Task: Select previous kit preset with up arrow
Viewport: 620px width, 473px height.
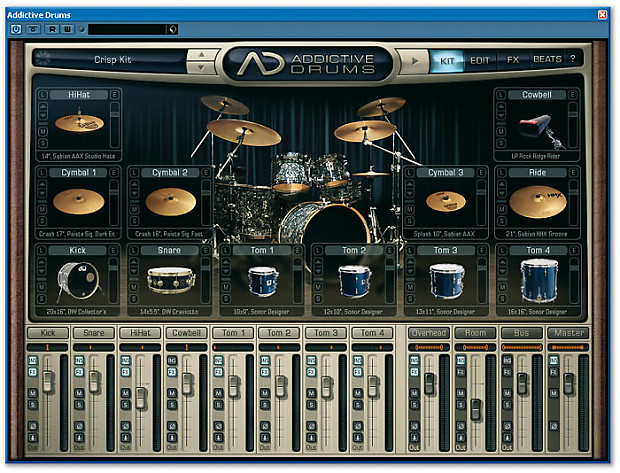Action: point(201,55)
